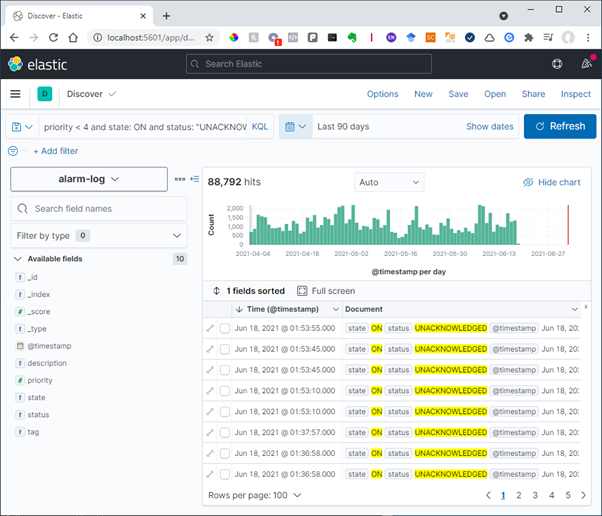602x516 pixels.
Task: Hide the histogram chart
Action: pyautogui.click(x=551, y=183)
